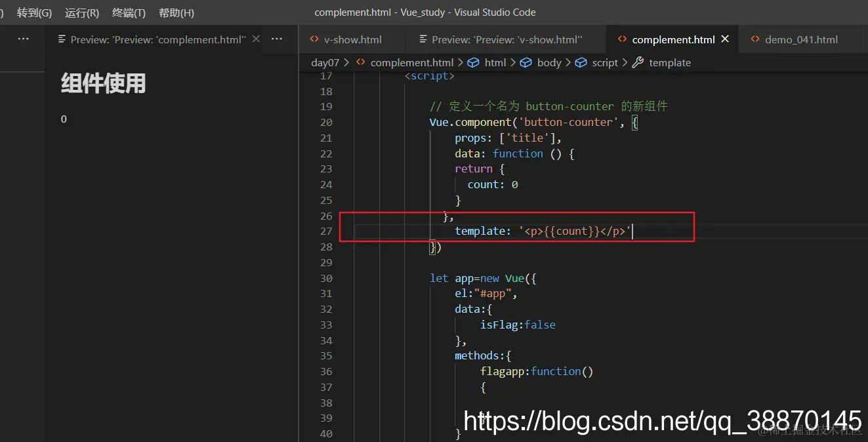Click the script breadcrumb
The width and height of the screenshot is (868, 442).
(605, 62)
